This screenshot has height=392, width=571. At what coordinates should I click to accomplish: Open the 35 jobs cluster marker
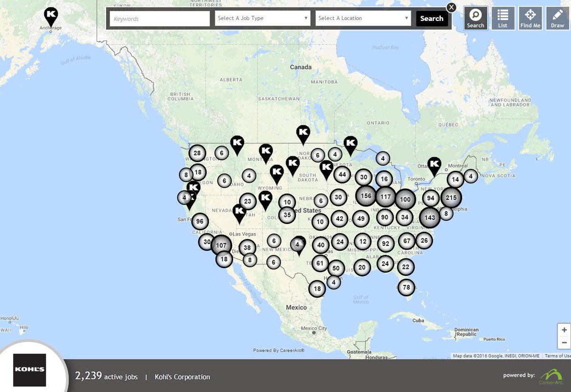pyautogui.click(x=287, y=215)
